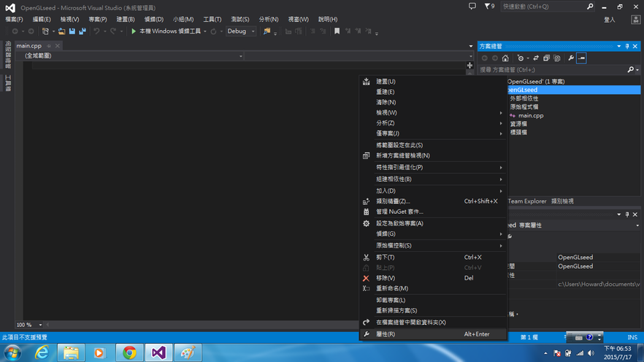Open the debugger target dropdown arrow
Viewport: 644px width, 362px height.
pos(205,31)
